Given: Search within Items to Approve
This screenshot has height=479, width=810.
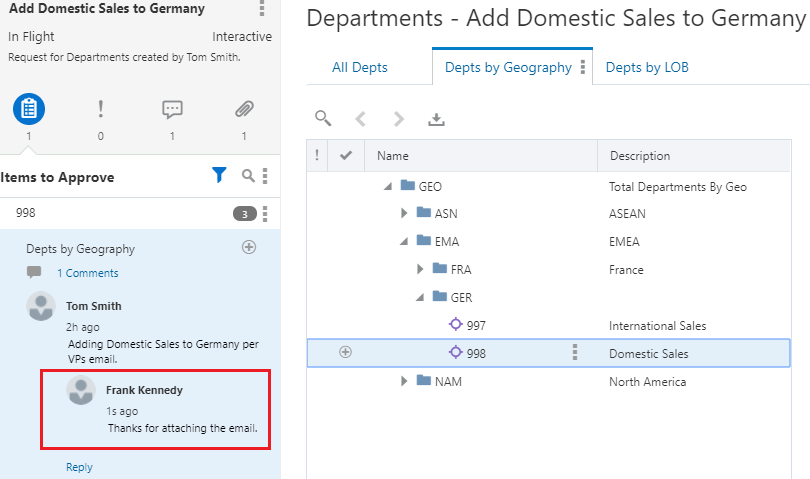Looking at the screenshot, I should click(x=249, y=176).
